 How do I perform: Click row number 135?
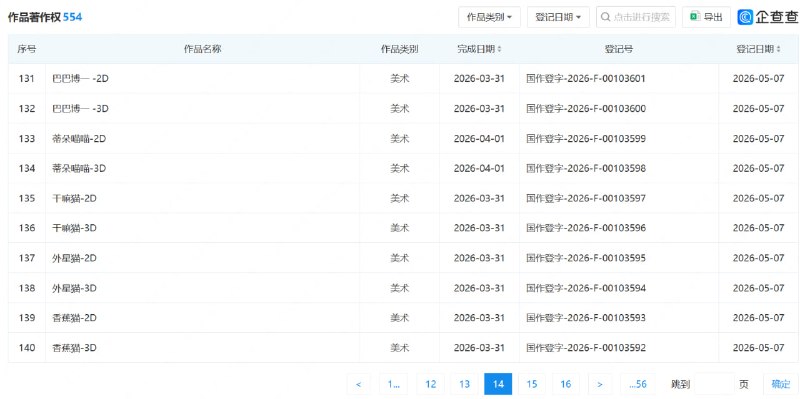click(x=27, y=198)
